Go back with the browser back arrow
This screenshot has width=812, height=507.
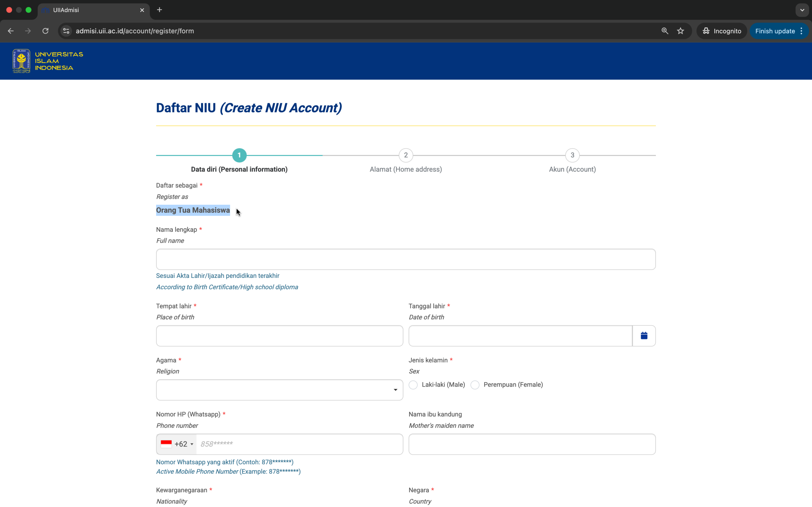tap(11, 31)
